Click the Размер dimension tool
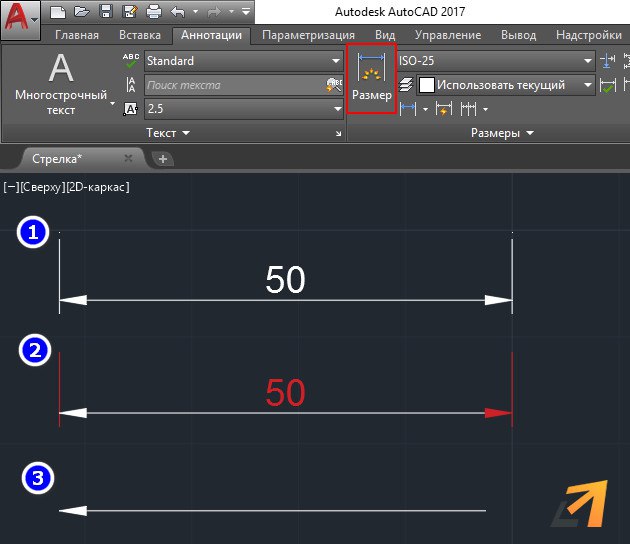This screenshot has height=544, width=630. point(372,79)
